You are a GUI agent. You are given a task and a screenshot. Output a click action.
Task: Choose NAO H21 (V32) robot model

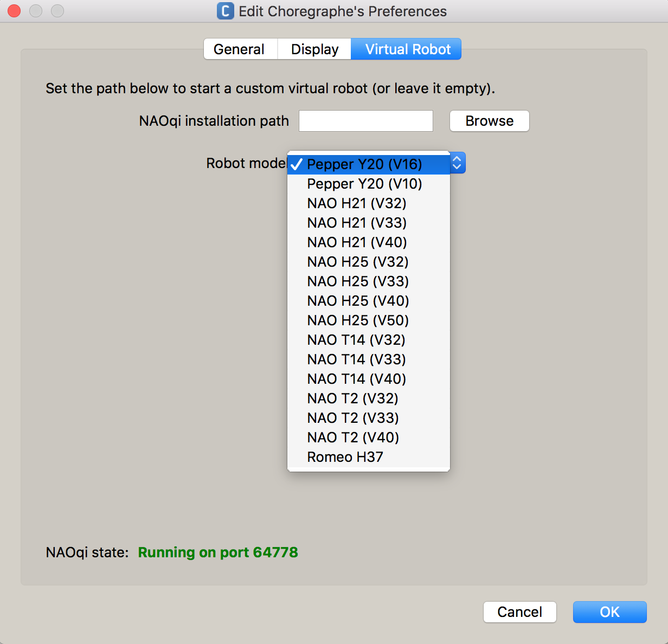click(357, 203)
